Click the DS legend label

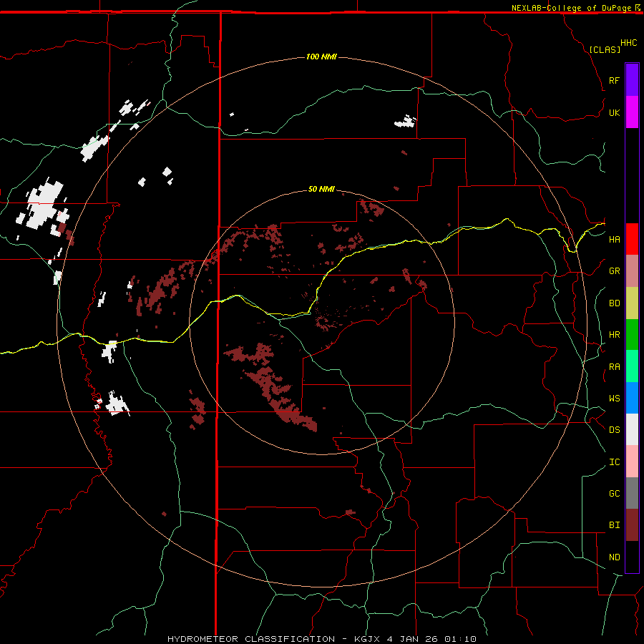coord(614,430)
